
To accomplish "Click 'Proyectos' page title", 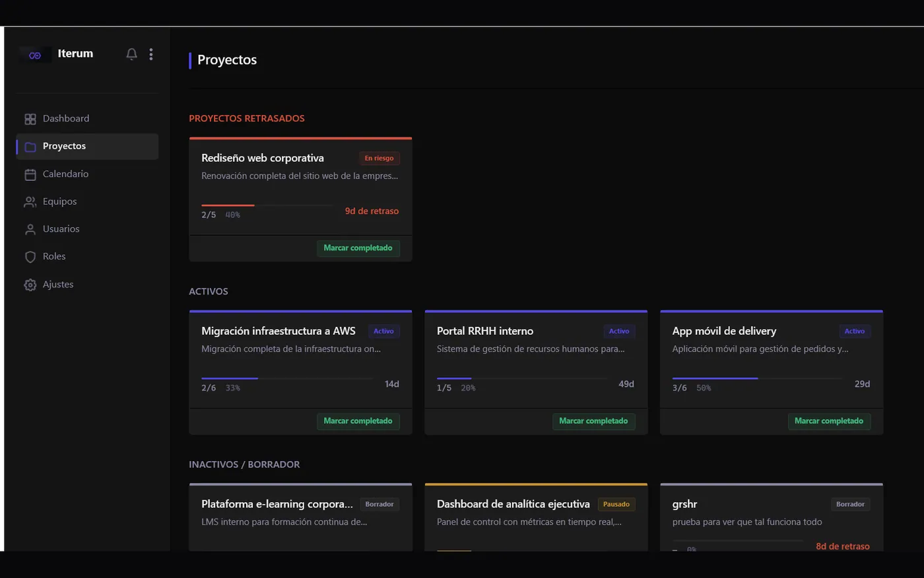I will [227, 60].
